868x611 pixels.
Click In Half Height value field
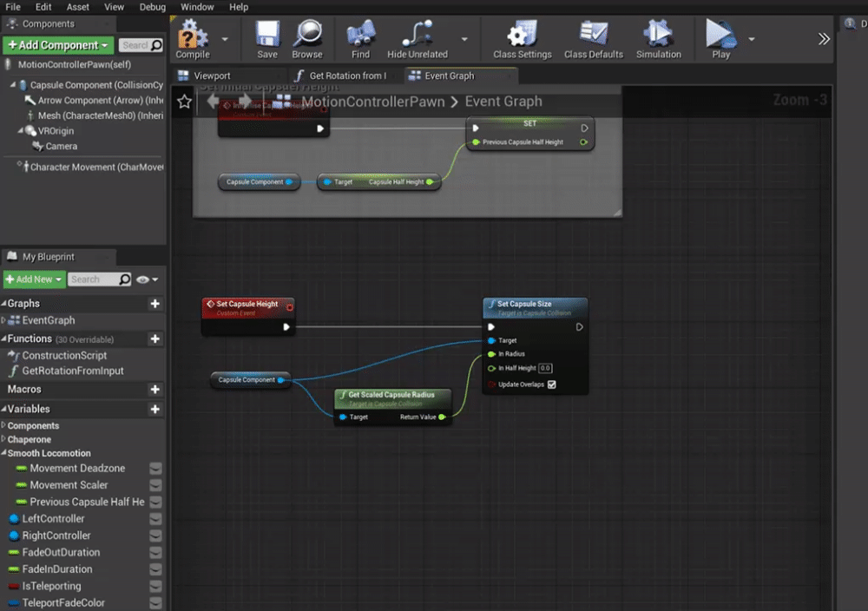pyautogui.click(x=545, y=368)
